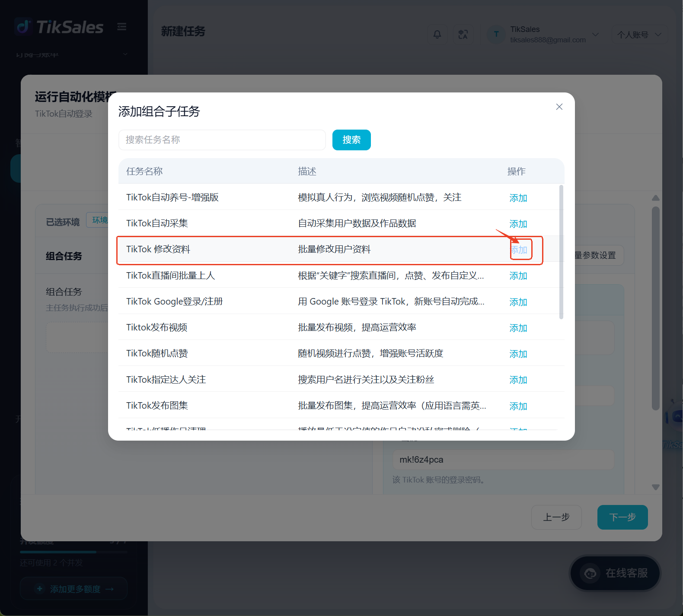Click the TikSales logo icon

pos(23,27)
